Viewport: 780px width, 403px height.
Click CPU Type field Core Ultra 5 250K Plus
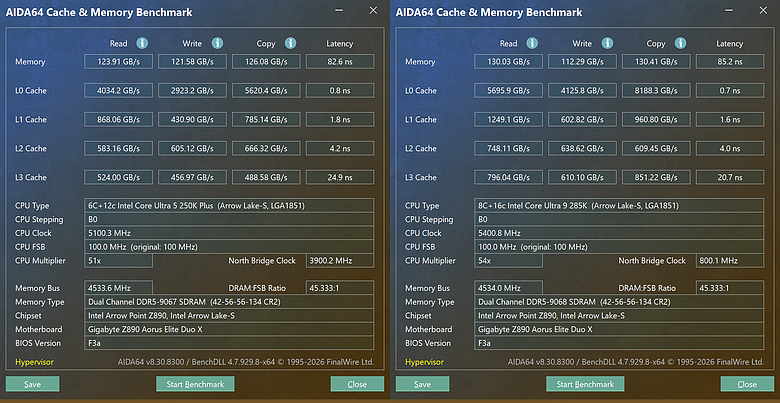coord(229,205)
